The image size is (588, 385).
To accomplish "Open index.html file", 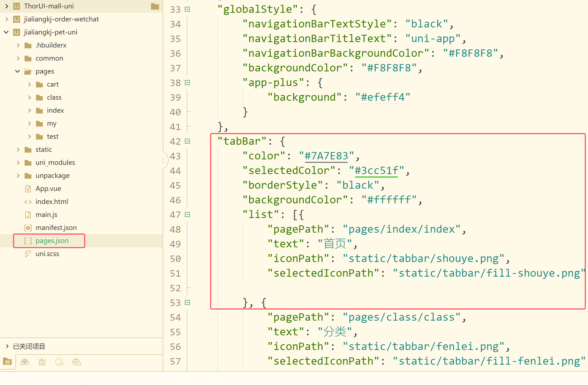I will 52,202.
